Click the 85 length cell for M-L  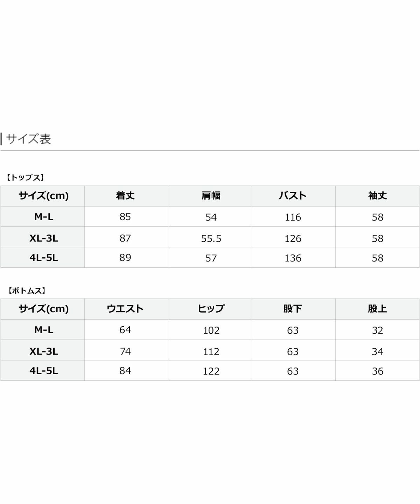[125, 217]
